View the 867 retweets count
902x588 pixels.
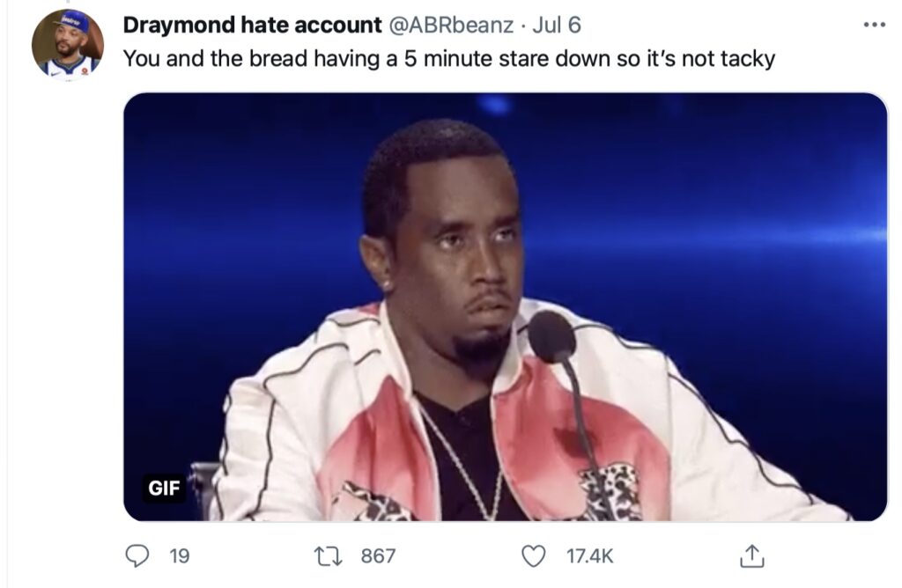point(378,555)
